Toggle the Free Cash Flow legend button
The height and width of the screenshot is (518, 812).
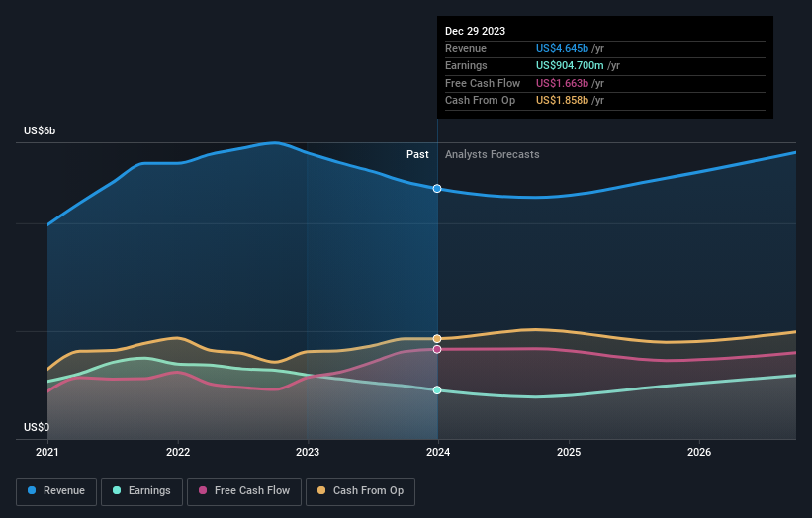pos(244,491)
